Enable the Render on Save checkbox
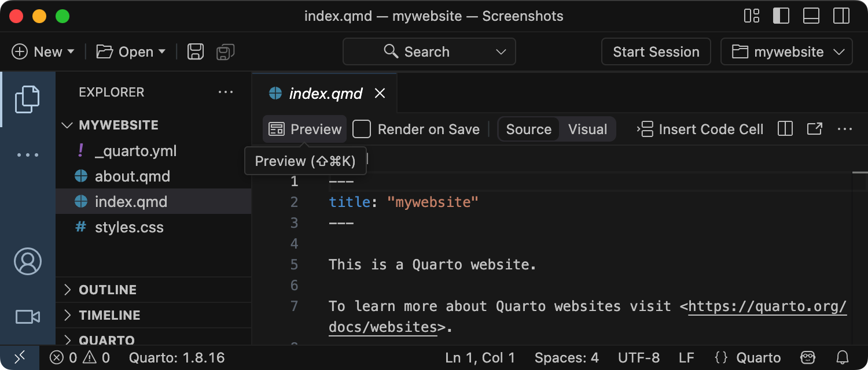Screen dimensions: 868x370 click(362, 129)
